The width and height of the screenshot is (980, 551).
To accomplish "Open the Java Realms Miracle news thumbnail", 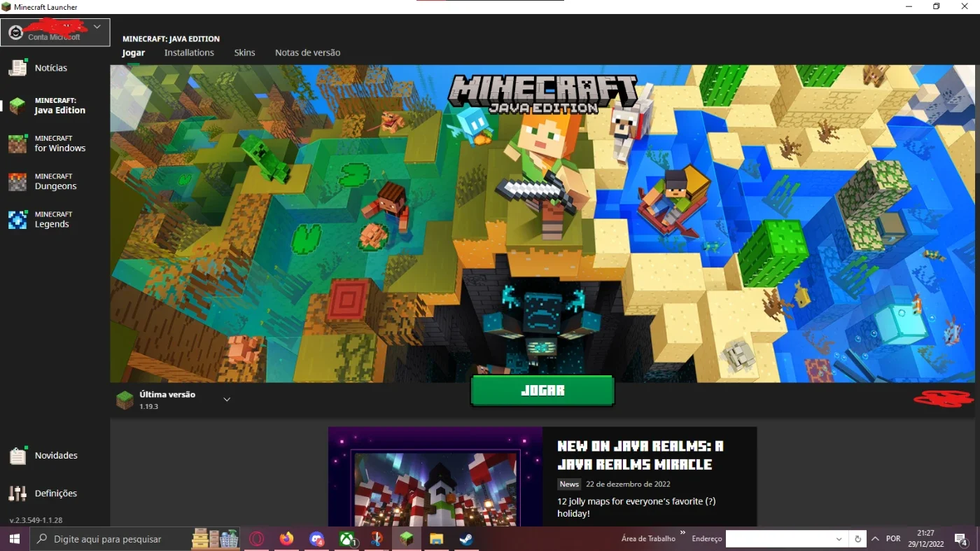I will (435, 477).
